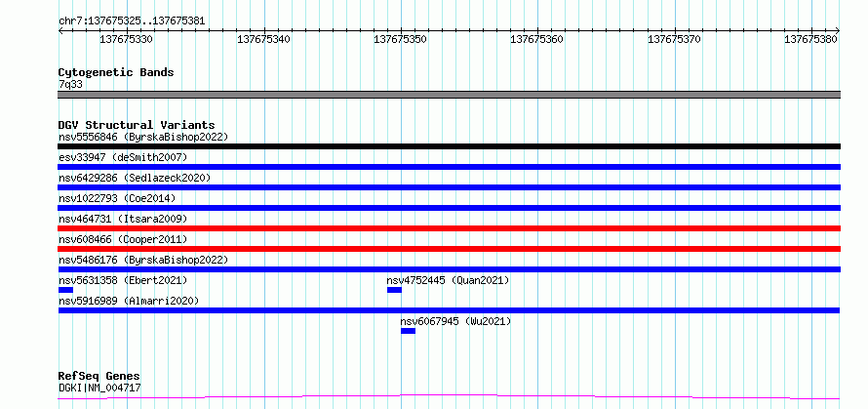868x409 pixels.
Task: Click the red bar for nsv464731
Action: tap(449, 228)
